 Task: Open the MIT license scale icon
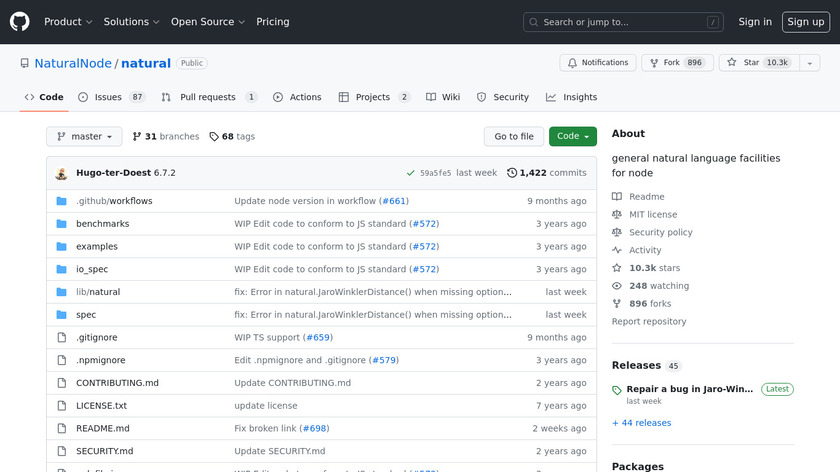(x=618, y=215)
